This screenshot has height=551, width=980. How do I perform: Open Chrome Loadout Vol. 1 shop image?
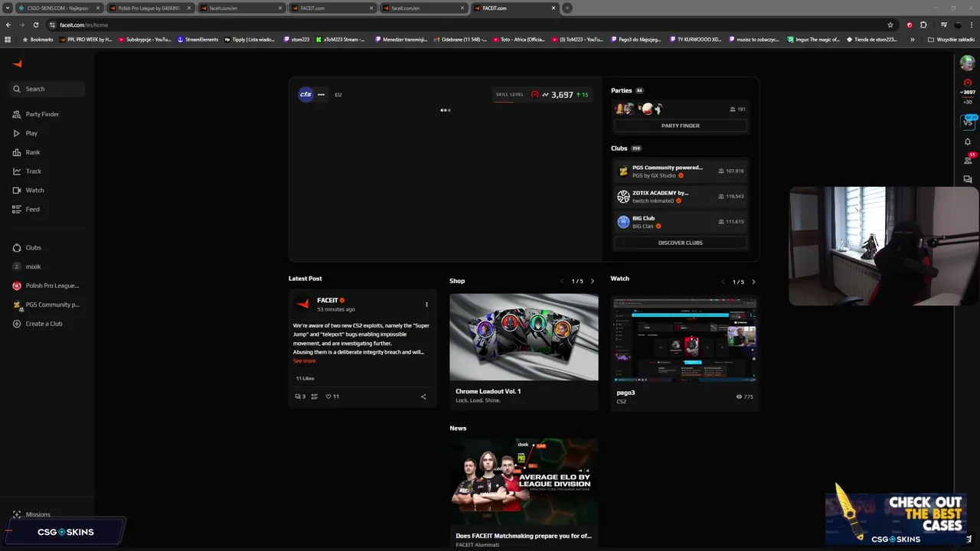[x=524, y=337]
